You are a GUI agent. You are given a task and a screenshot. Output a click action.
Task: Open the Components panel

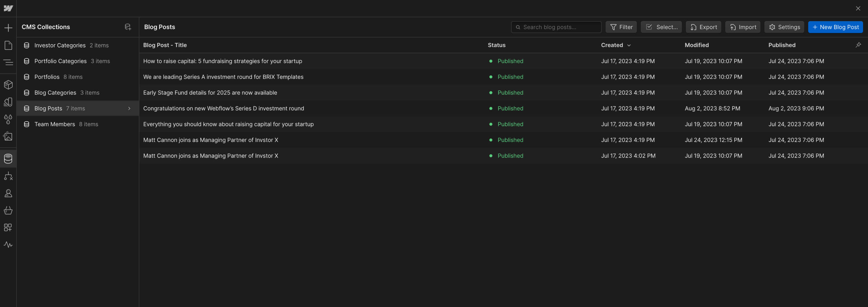point(8,85)
